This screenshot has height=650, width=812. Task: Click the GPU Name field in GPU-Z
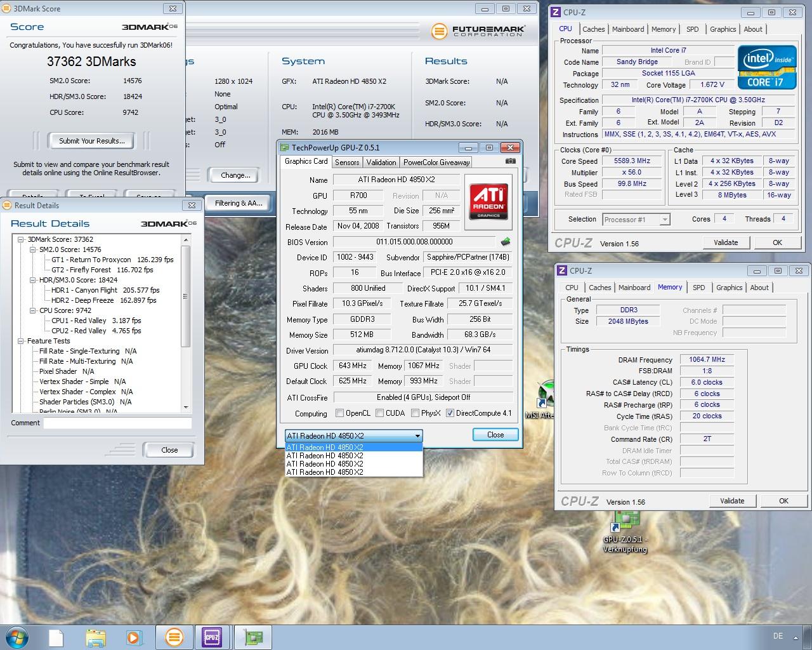point(396,180)
